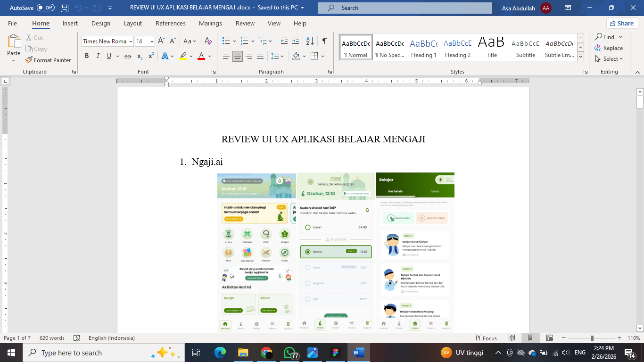Click the Replace button
Image resolution: width=644 pixels, height=362 pixels.
609,48
